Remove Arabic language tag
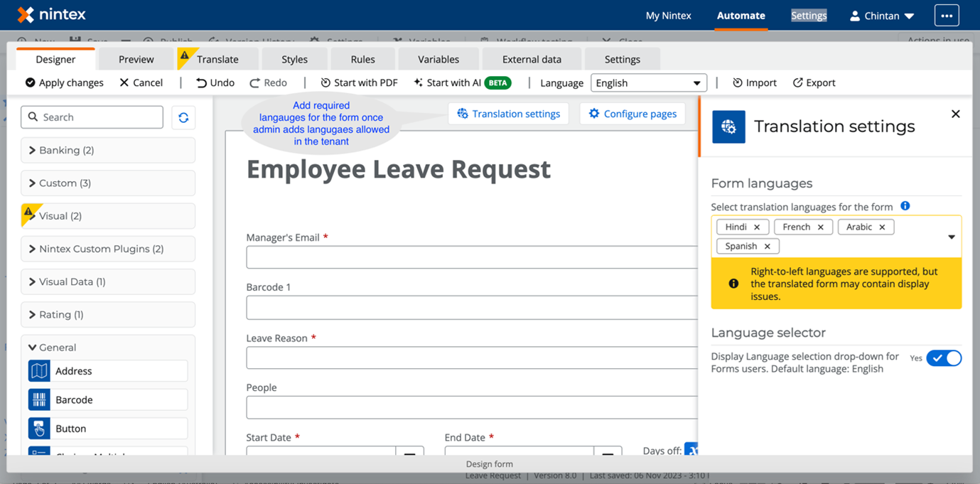980x484 pixels. click(882, 227)
